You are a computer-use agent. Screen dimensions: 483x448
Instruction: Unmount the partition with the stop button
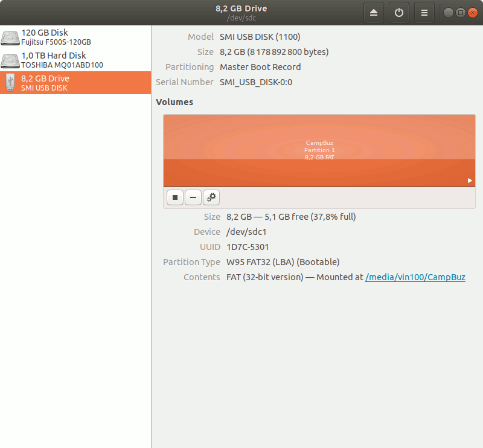tap(175, 197)
